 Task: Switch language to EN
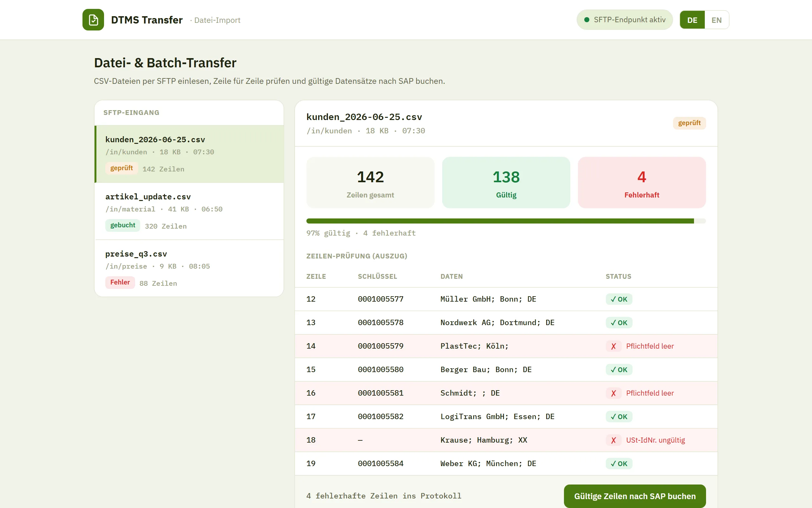tap(717, 20)
